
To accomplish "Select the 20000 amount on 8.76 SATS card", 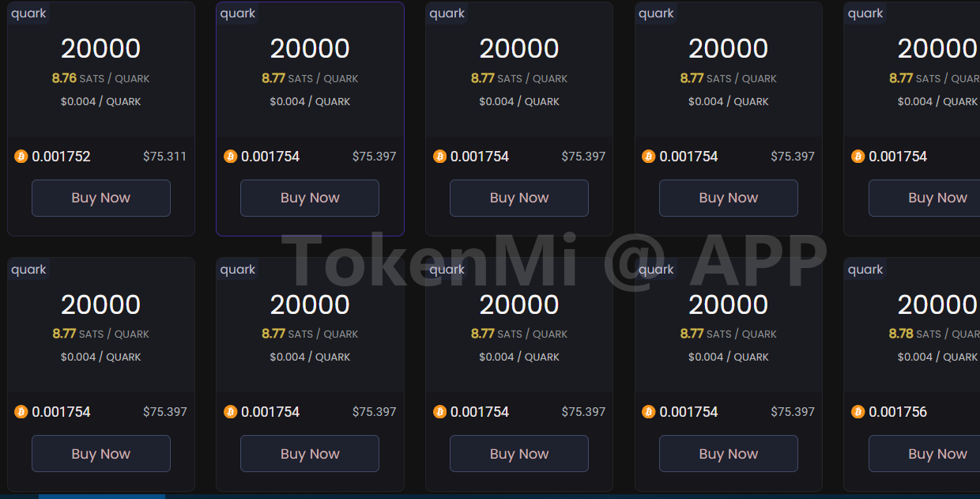I will (x=101, y=48).
